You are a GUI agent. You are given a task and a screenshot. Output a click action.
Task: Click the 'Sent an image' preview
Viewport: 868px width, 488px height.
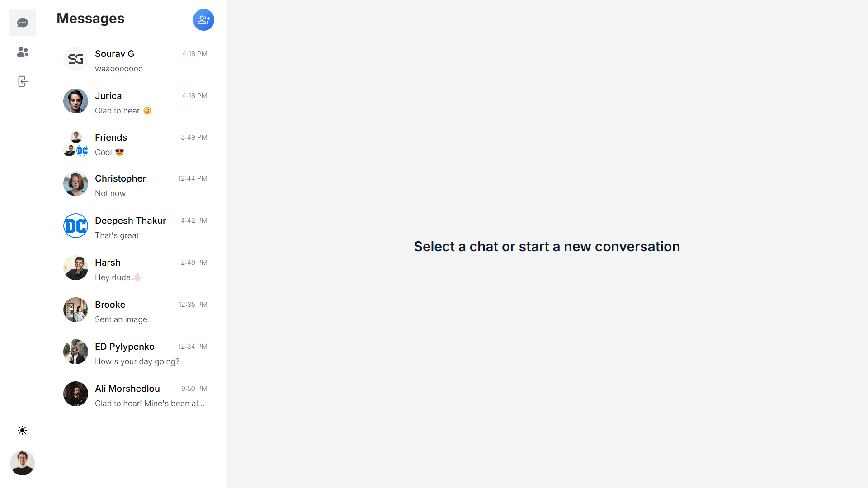click(x=121, y=319)
